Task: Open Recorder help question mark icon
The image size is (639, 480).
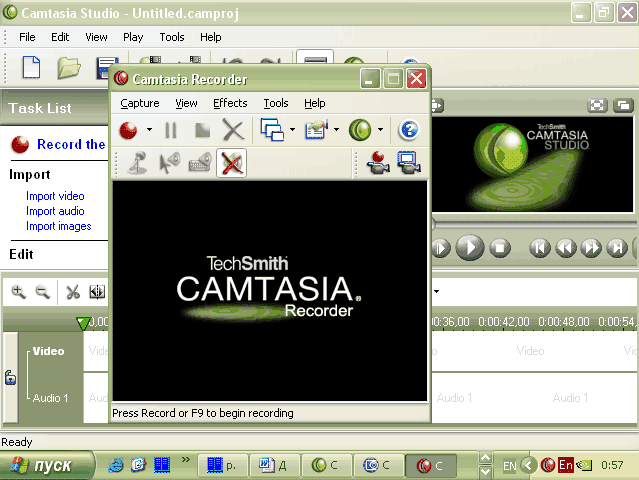Action: (x=409, y=130)
